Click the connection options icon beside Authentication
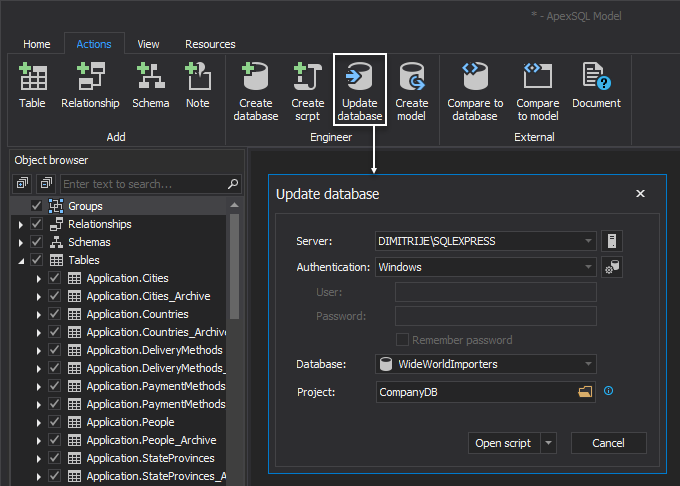Screen dimensions: 680x486 point(612,267)
